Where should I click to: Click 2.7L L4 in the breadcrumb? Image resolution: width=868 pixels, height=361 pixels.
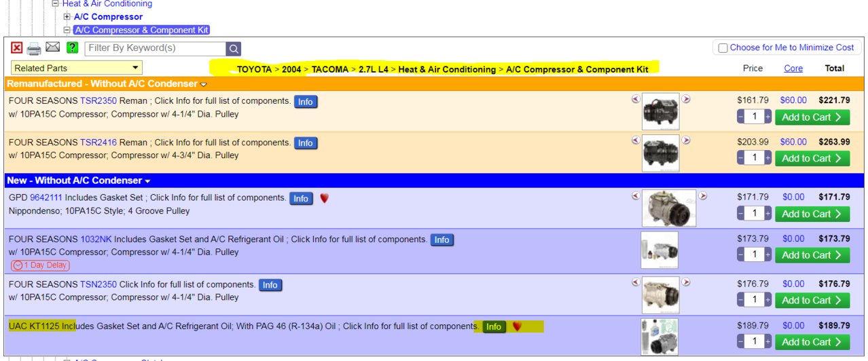tap(374, 69)
